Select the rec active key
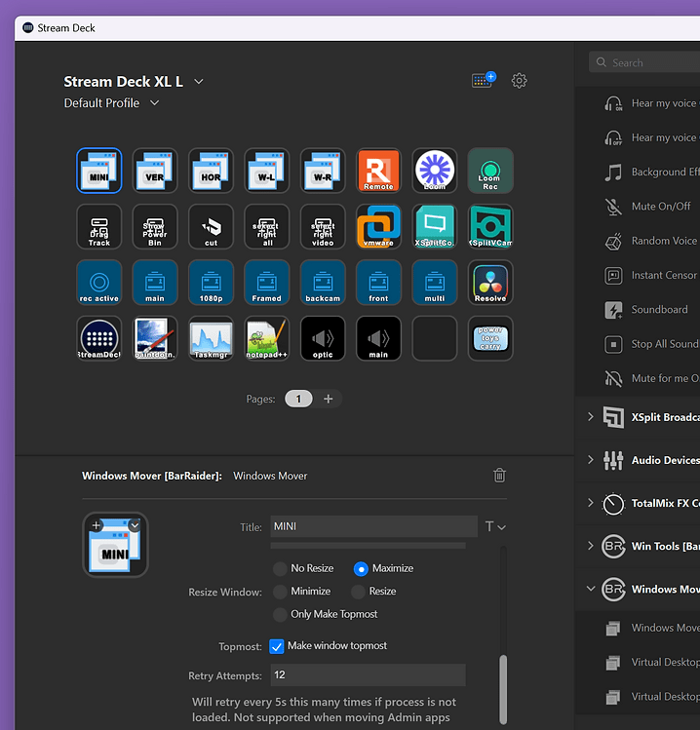The image size is (700, 730). point(99,282)
